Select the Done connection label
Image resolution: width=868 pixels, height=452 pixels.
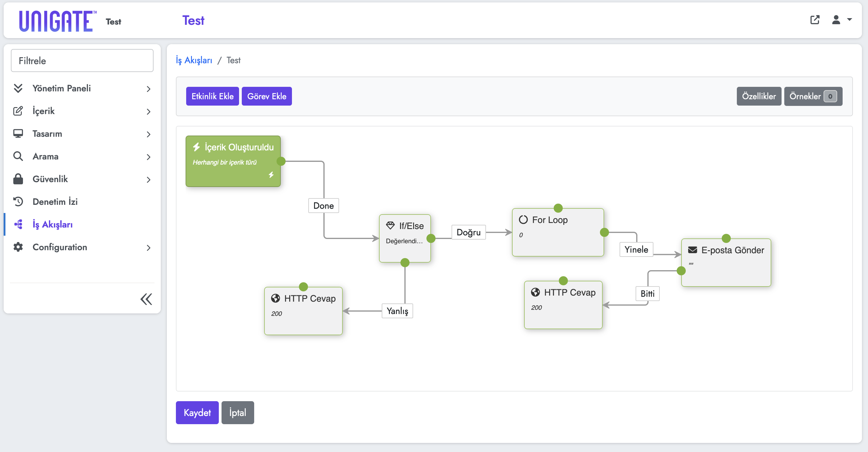point(323,205)
